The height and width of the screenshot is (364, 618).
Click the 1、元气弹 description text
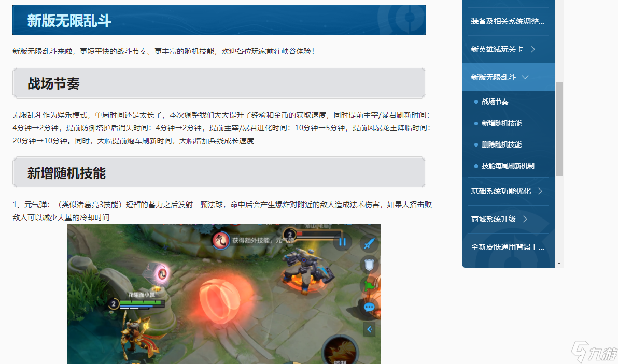[x=222, y=211]
